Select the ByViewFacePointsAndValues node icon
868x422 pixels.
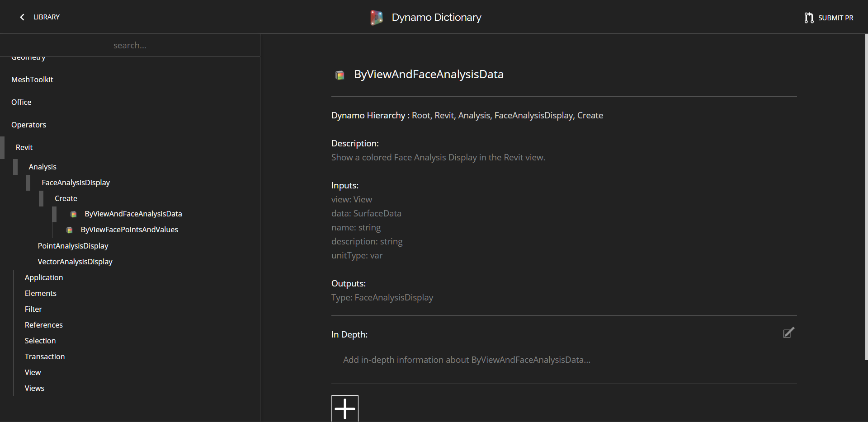(69, 230)
